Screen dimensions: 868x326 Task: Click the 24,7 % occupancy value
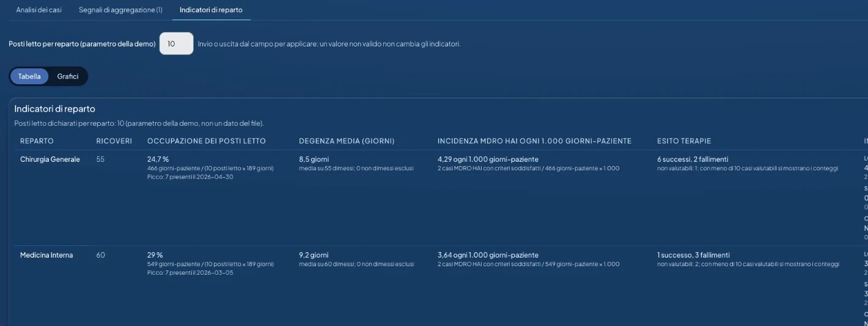click(x=158, y=159)
